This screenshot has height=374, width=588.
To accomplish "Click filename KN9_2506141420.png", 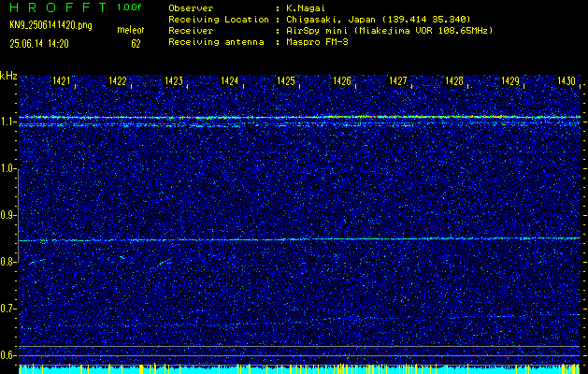I will [50, 25].
